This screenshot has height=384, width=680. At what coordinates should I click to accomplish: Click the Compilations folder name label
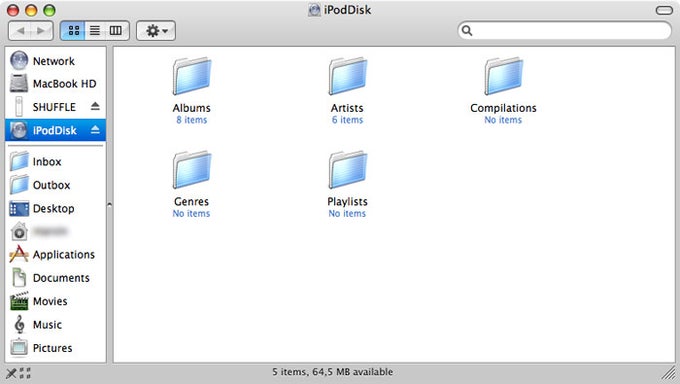coord(503,108)
